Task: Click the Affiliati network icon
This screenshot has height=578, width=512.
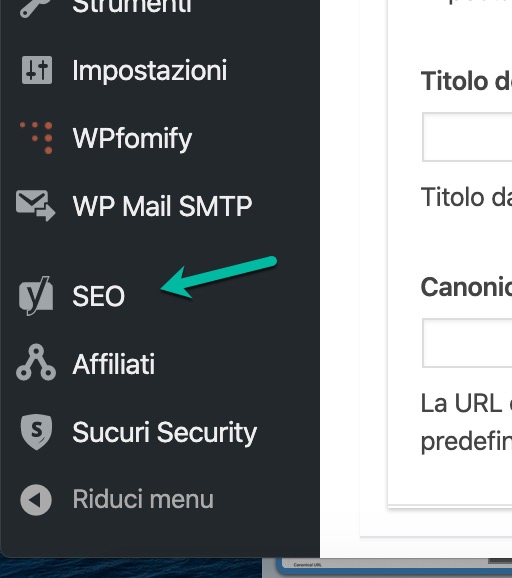Action: pos(36,362)
